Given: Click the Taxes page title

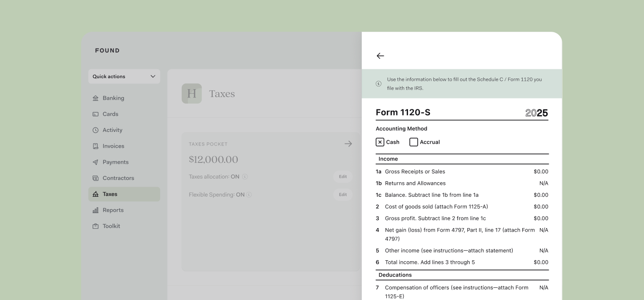Looking at the screenshot, I should click(x=222, y=94).
